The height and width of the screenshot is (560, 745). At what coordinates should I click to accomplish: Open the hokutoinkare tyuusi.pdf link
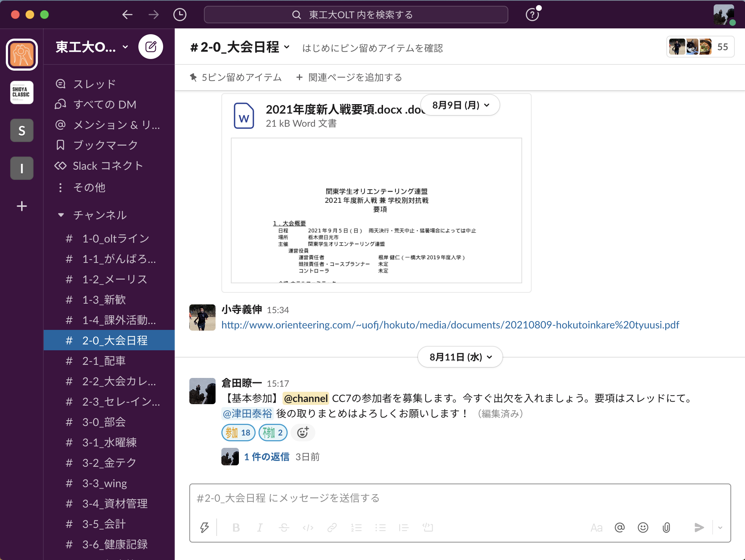pos(450,324)
